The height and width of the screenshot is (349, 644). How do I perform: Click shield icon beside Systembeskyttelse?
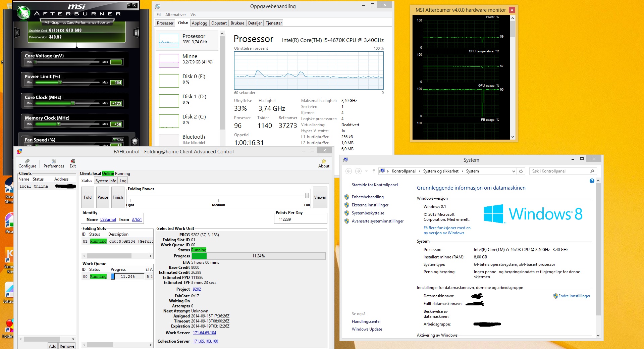pyautogui.click(x=347, y=213)
